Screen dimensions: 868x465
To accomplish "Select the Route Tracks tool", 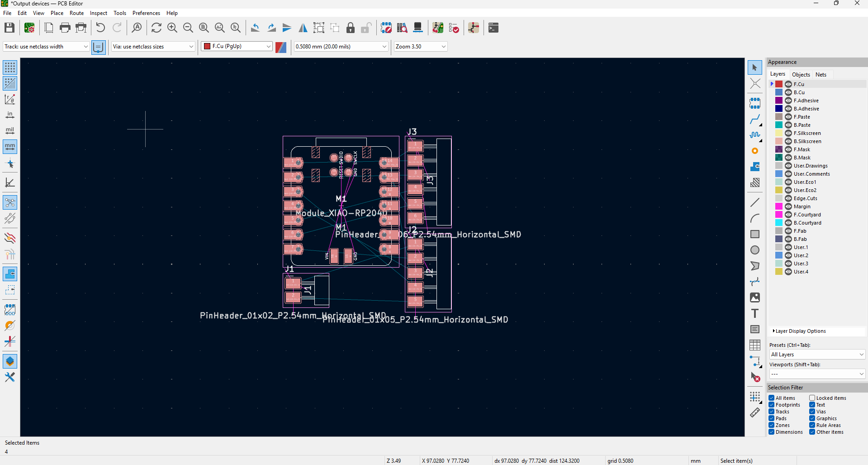I will (x=755, y=120).
